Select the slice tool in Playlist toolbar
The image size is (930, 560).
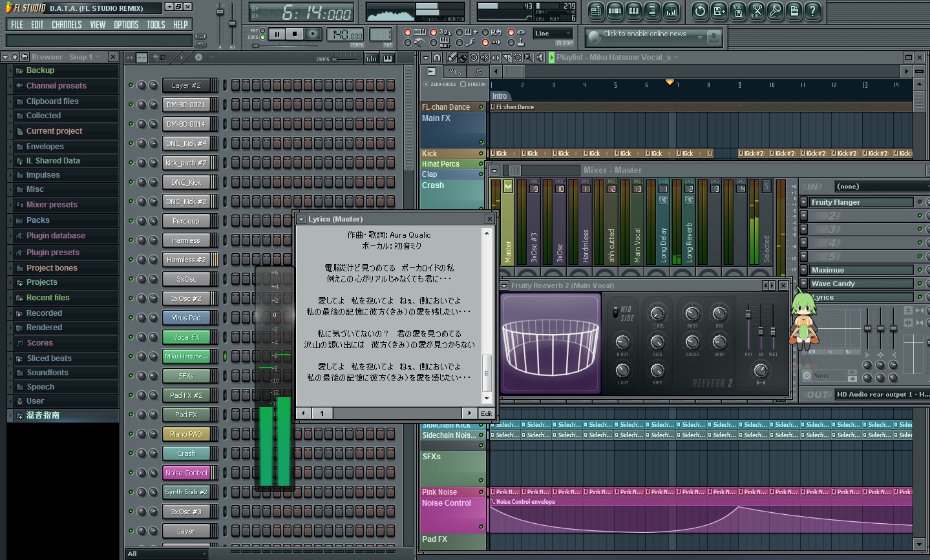tap(507, 57)
